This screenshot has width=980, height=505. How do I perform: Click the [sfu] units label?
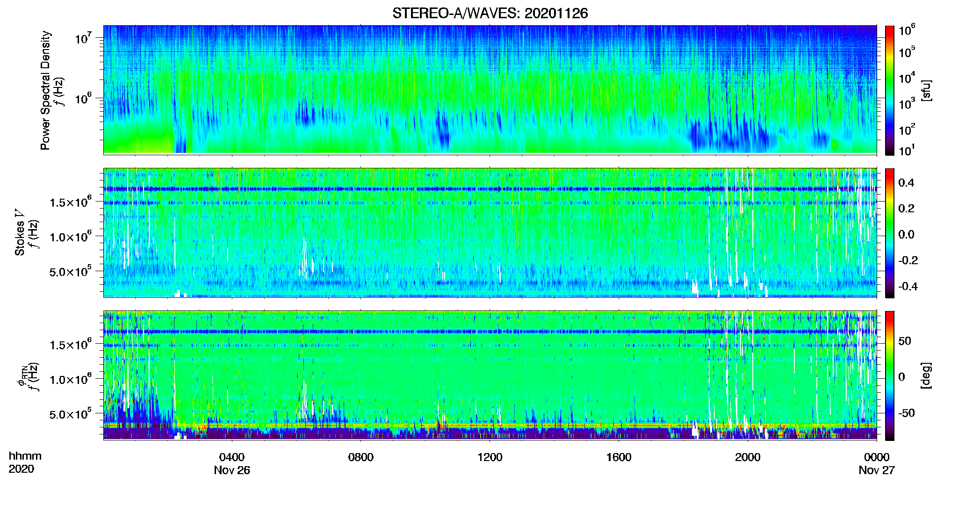[926, 90]
